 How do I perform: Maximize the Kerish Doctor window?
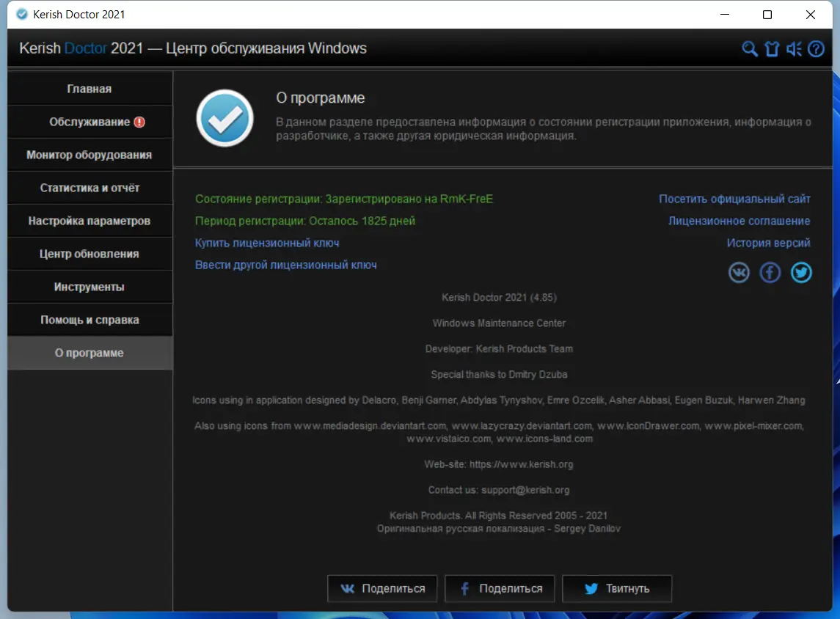(767, 15)
